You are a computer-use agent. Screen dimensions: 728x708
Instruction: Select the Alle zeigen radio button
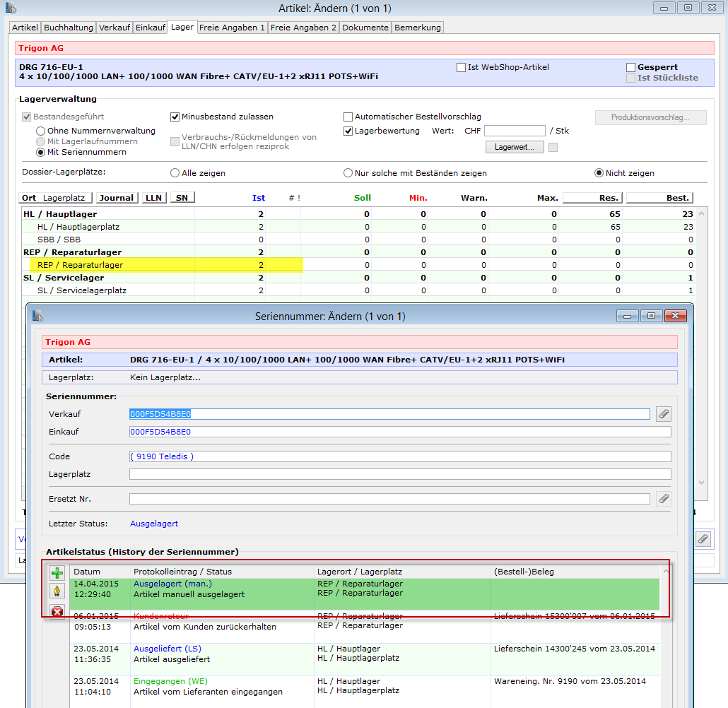pos(175,173)
